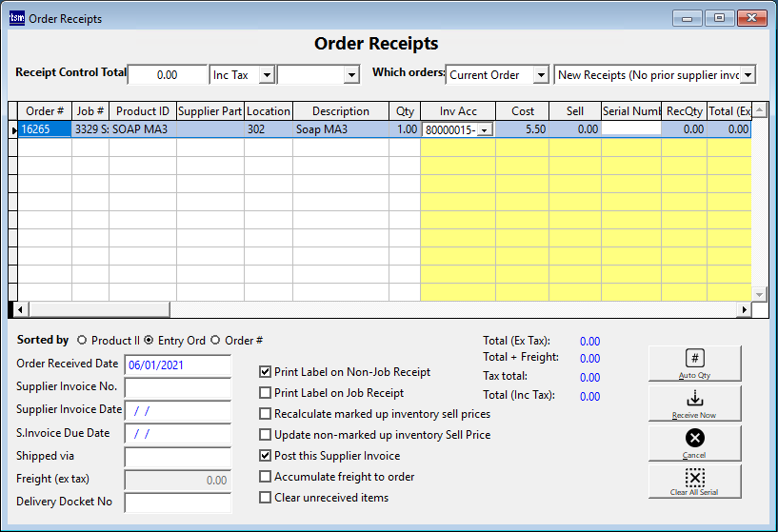The image size is (778, 532).
Task: Sort by Order # radio option
Action: 215,341
